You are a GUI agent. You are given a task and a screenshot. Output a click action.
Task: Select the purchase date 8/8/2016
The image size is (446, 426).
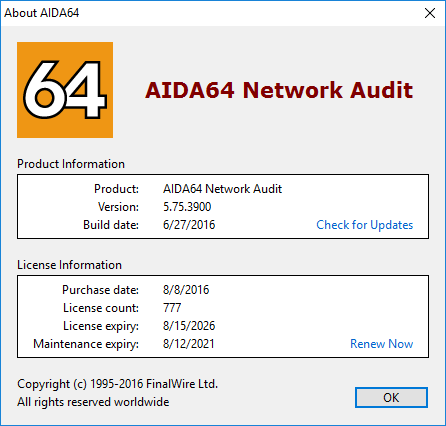click(186, 290)
